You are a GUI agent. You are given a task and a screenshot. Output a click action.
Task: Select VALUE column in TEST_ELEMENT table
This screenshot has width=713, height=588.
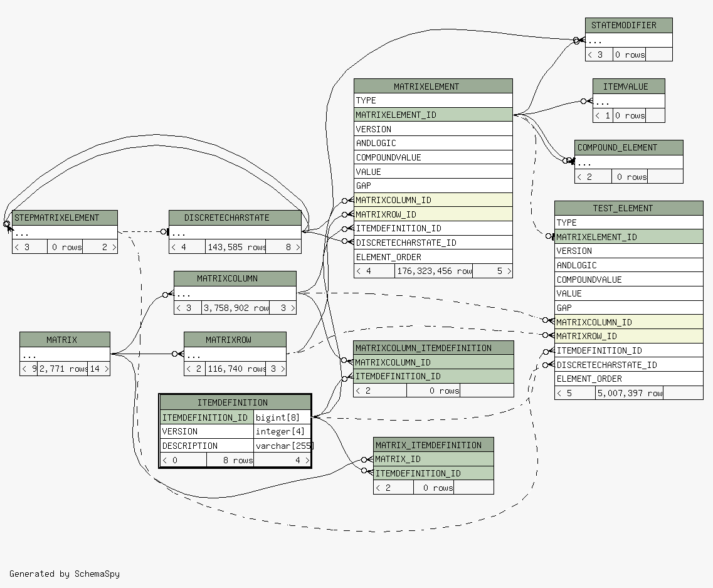(629, 293)
